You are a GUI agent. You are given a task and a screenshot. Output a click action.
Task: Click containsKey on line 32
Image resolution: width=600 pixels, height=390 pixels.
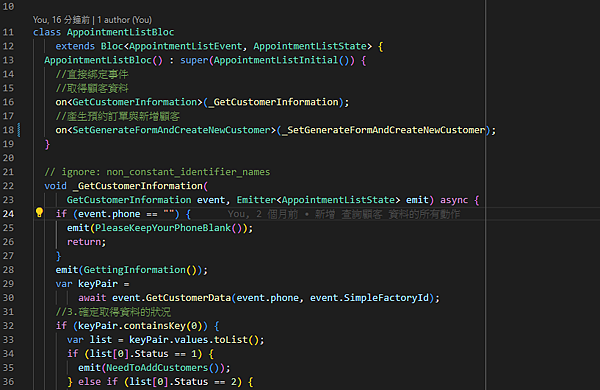point(155,326)
